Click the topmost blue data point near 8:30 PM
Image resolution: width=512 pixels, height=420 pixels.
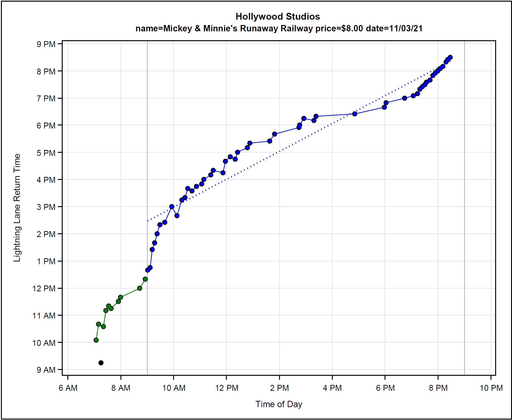(x=450, y=57)
